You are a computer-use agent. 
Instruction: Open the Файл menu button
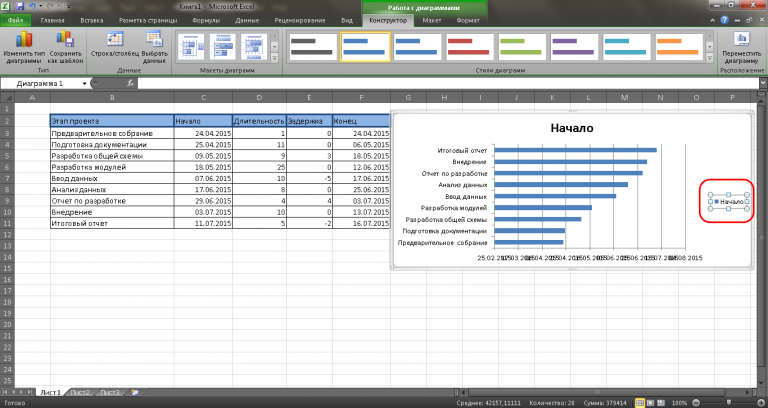[15, 19]
